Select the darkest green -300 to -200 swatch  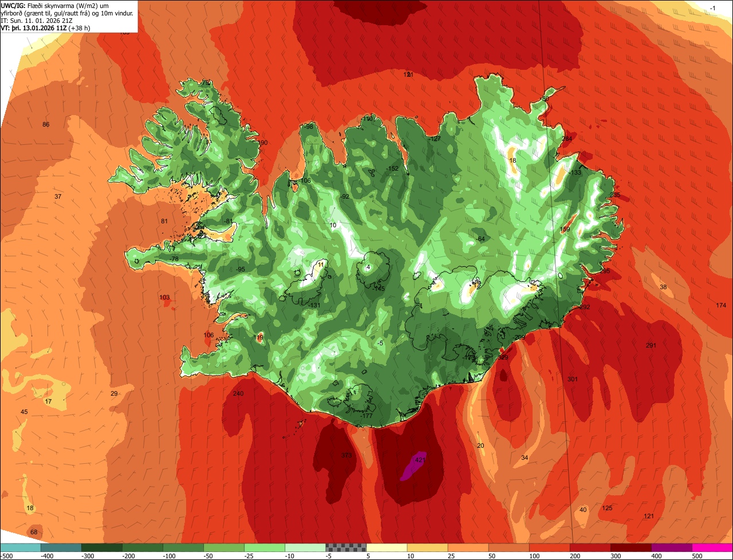tap(102, 547)
